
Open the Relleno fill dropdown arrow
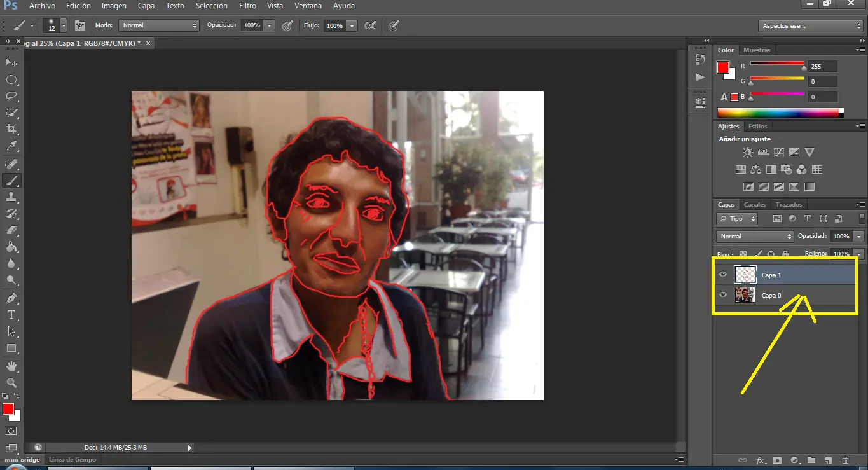tap(859, 254)
